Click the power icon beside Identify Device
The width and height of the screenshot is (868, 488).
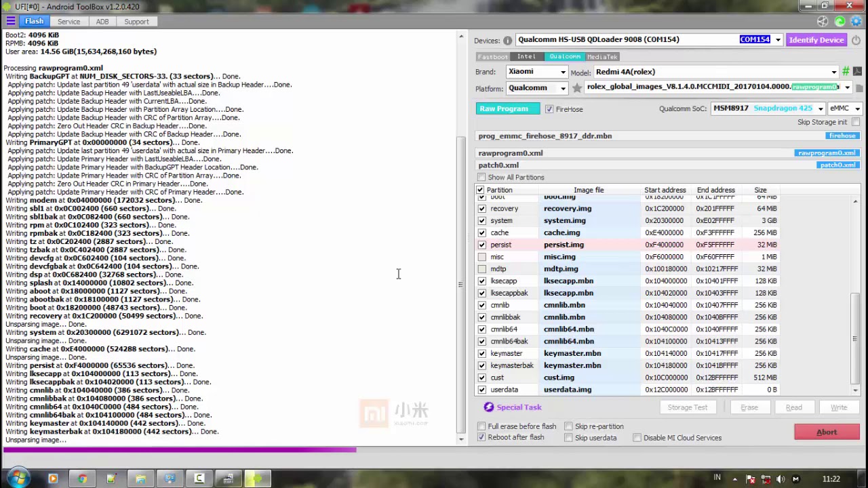tap(856, 40)
